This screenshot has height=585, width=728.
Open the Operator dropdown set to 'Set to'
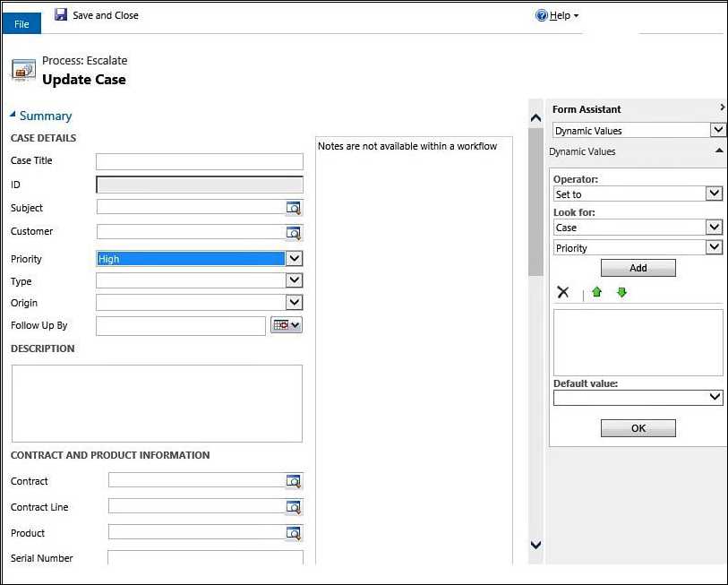coord(715,194)
